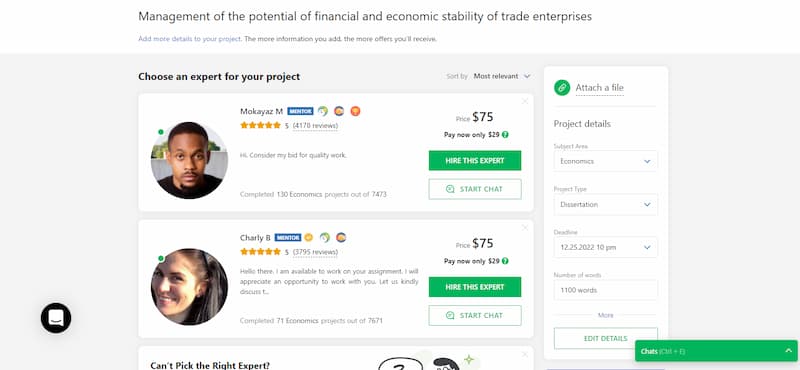Click the Number of words input field
This screenshot has width=800, height=370.
[606, 290]
